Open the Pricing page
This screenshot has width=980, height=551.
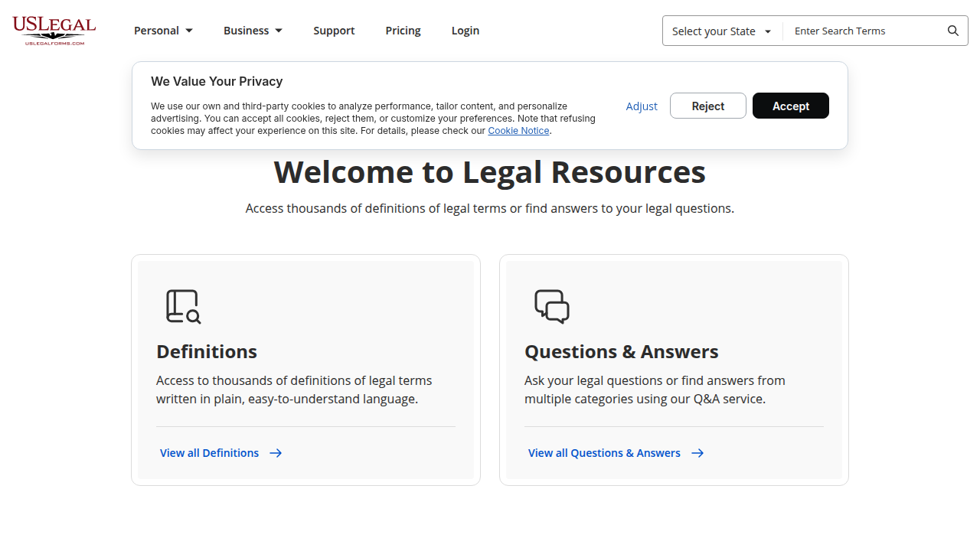point(403,31)
